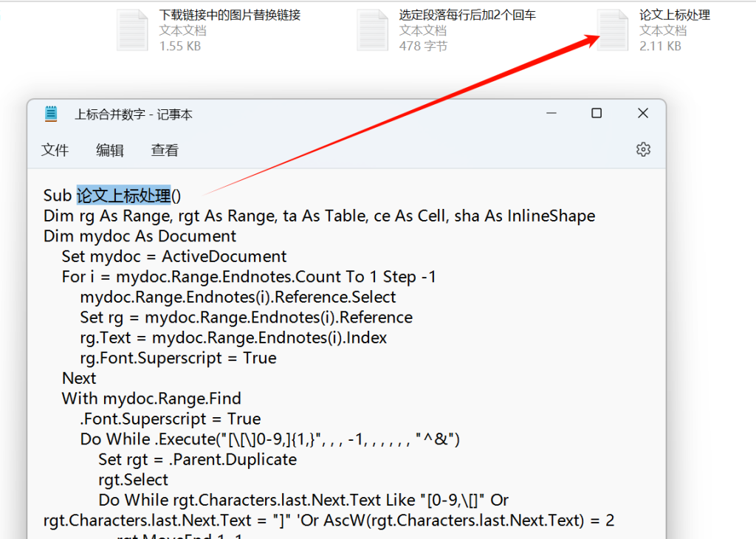Select the 选定段落每行后加2个回车 file icon
Viewport: 756px width, 539px height.
(x=372, y=30)
